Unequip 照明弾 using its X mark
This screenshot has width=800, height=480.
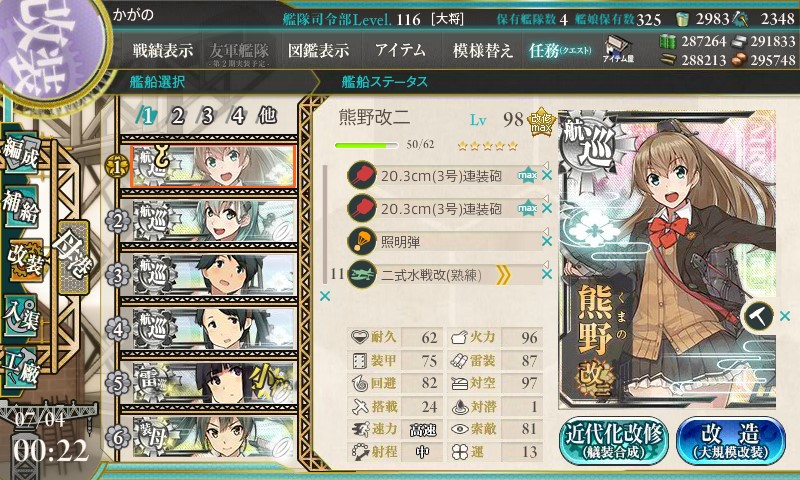point(547,241)
